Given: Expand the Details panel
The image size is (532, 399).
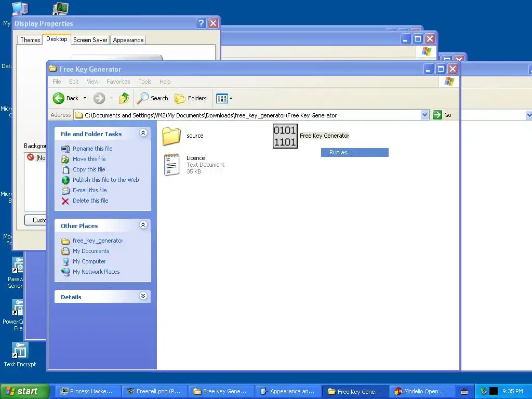Looking at the screenshot, I should point(143,296).
